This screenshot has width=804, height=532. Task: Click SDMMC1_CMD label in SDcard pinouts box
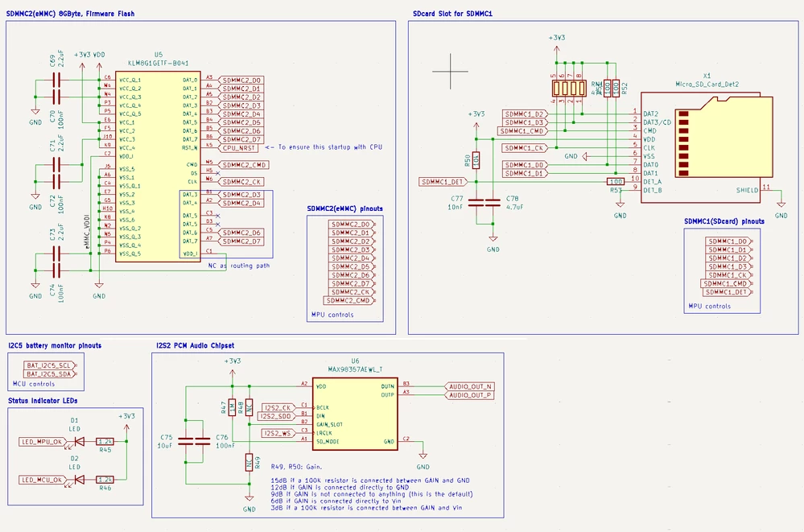pos(726,283)
